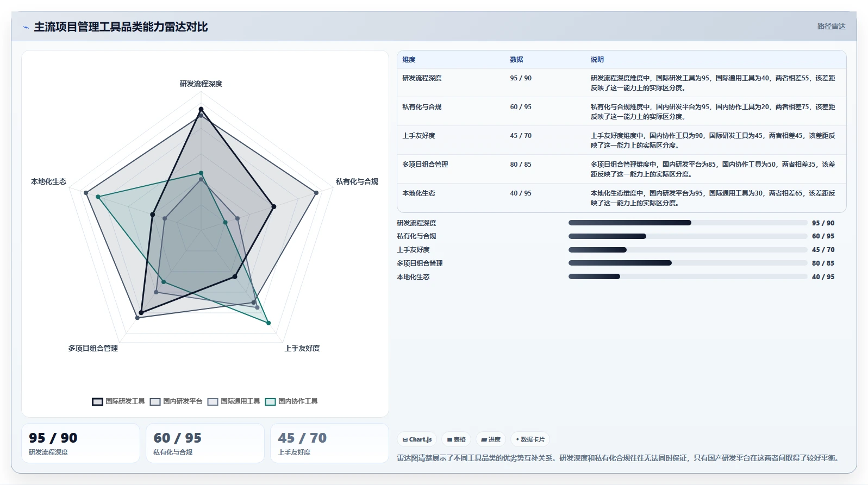Select the 上手友好度 table row name
868x485 pixels.
[419, 136]
